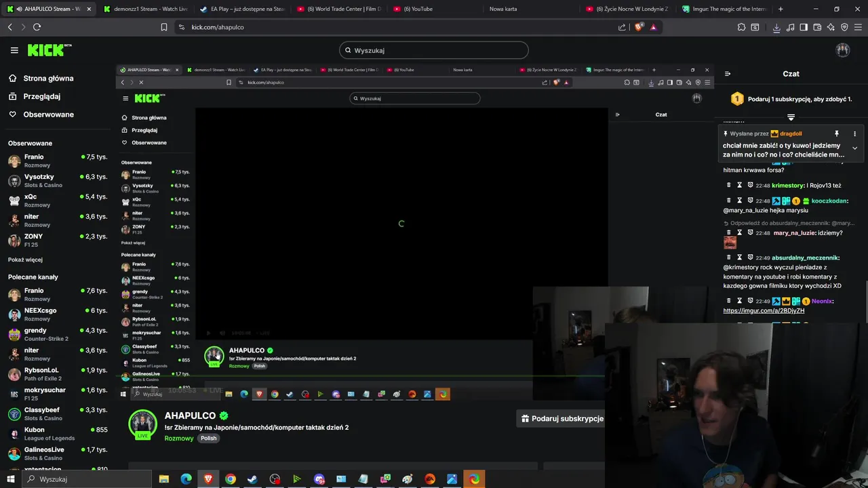Open the ZONY channel in followed list
The height and width of the screenshot is (488, 868).
pos(58,240)
